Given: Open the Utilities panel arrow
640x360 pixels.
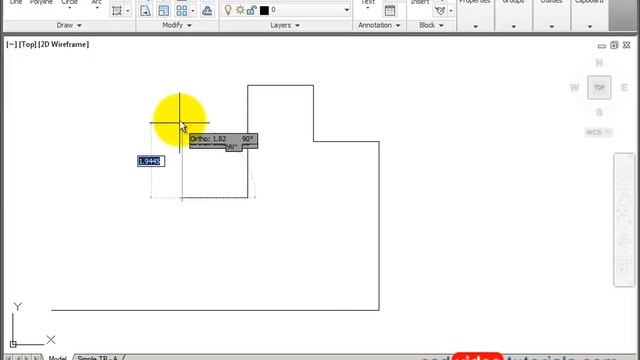Looking at the screenshot, I should [x=551, y=27].
